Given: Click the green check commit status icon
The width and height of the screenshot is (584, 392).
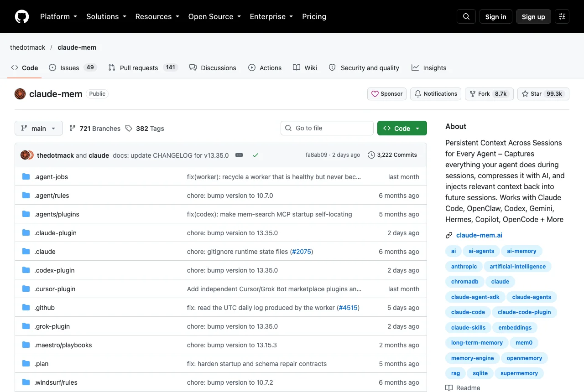Looking at the screenshot, I should pyautogui.click(x=255, y=155).
